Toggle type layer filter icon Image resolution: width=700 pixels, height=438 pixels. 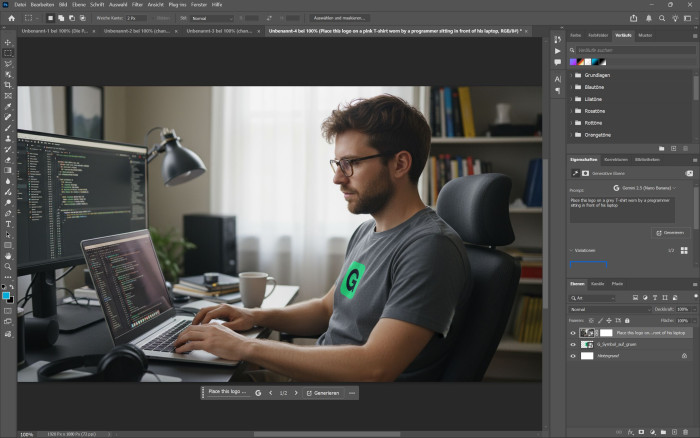(x=655, y=298)
